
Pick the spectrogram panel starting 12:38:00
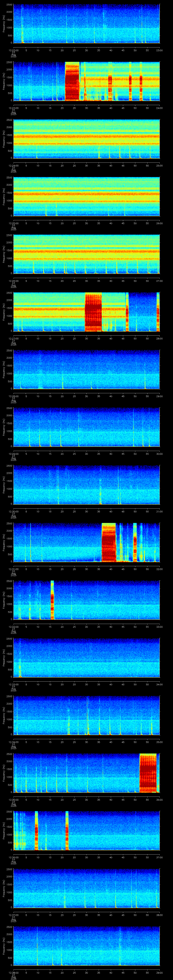click(x=86, y=946)
